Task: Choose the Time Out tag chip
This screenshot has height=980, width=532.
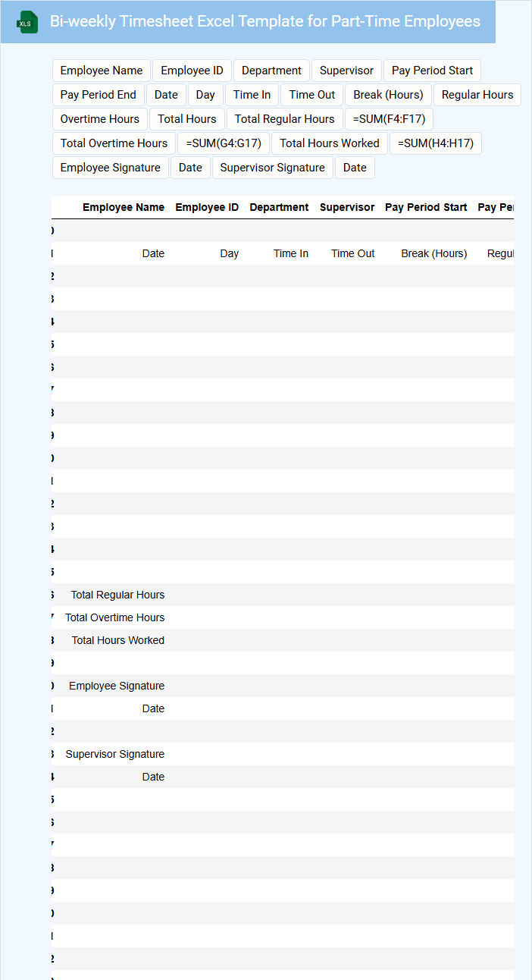Action: [312, 95]
